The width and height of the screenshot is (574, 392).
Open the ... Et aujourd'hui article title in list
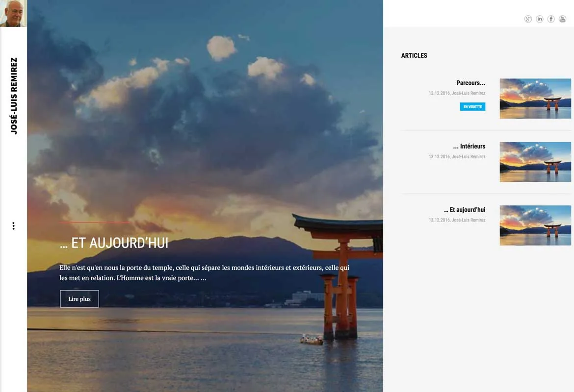(x=465, y=210)
